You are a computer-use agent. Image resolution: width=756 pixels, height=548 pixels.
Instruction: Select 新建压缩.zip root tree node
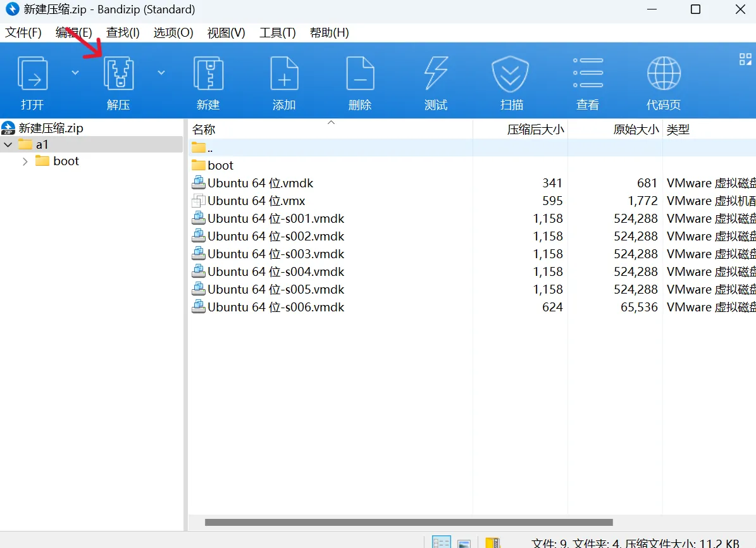(x=51, y=128)
